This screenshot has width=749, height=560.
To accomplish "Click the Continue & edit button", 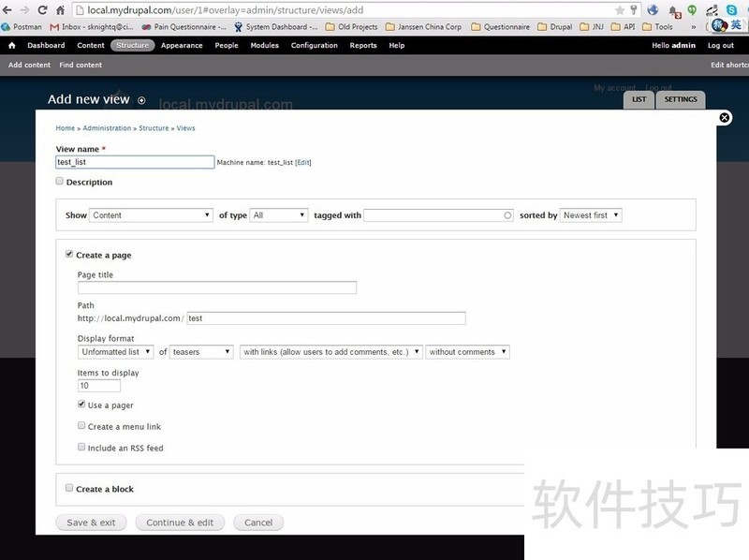I will [180, 523].
